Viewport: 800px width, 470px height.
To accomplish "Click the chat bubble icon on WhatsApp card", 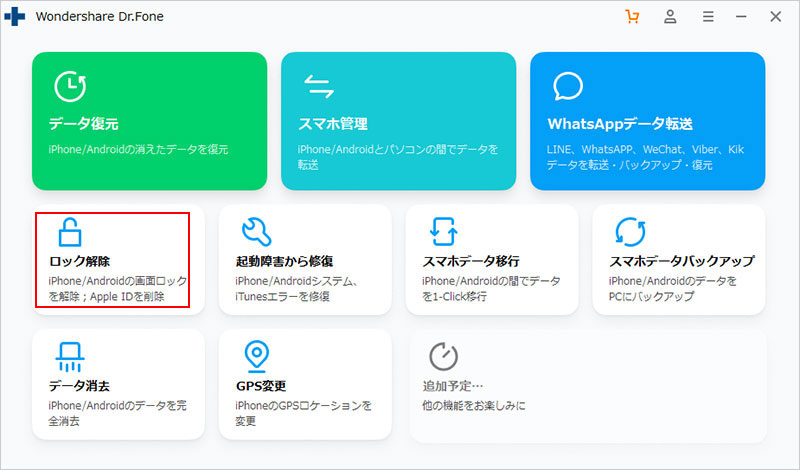I will tap(568, 86).
